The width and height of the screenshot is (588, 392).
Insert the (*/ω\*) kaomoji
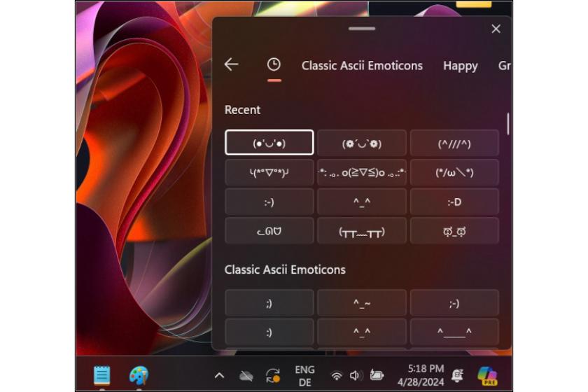pos(454,173)
